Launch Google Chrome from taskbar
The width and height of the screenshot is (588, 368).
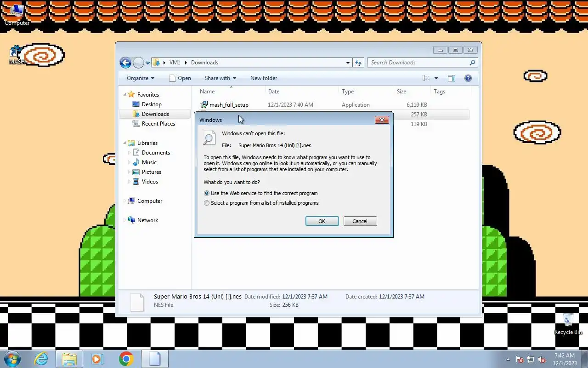(x=126, y=359)
